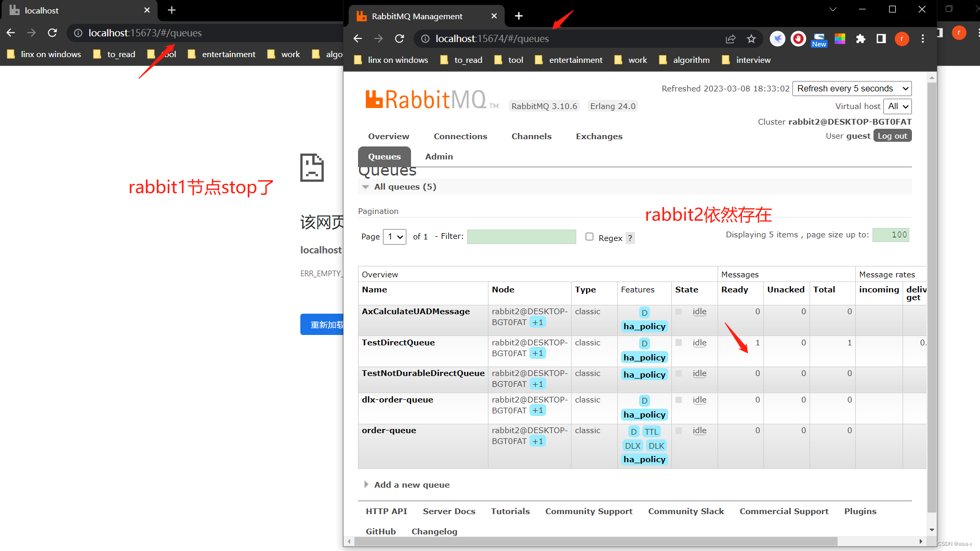Open new tab in background localhost window
The width and height of the screenshot is (980, 551).
[171, 10]
